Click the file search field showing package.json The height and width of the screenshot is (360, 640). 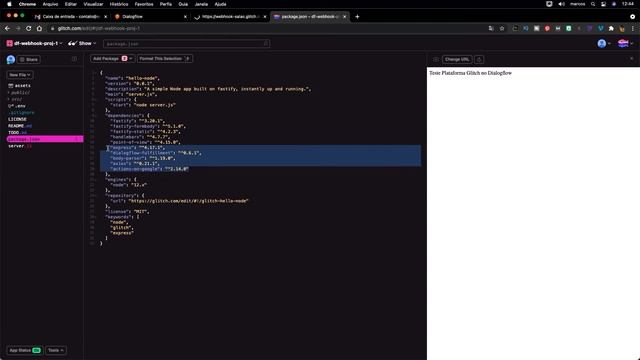[186, 44]
